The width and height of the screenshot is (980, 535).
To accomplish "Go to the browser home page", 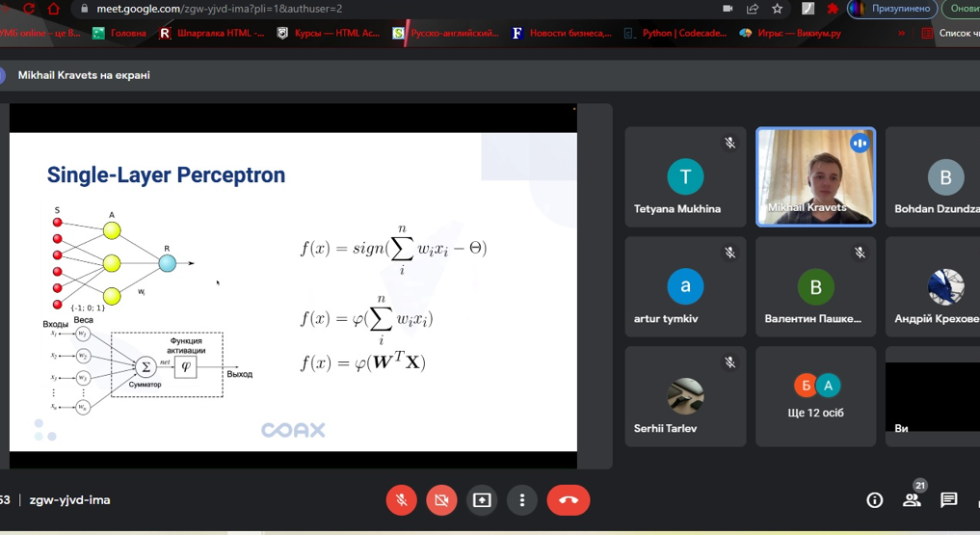I will 53,9.
